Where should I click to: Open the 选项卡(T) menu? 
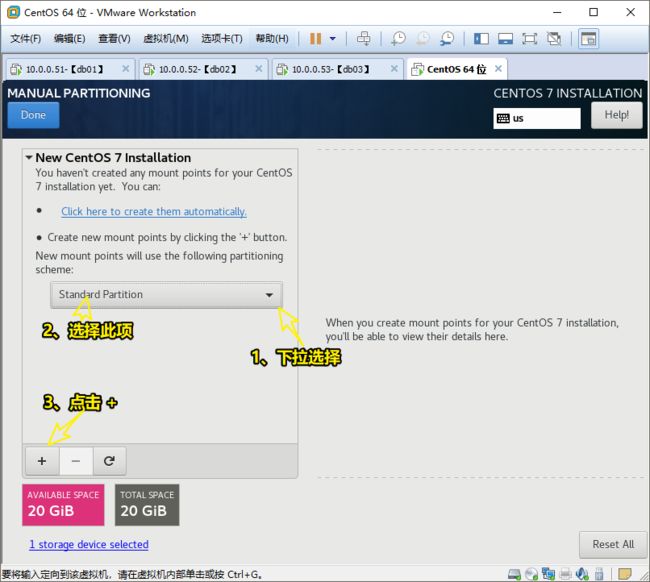[x=222, y=39]
